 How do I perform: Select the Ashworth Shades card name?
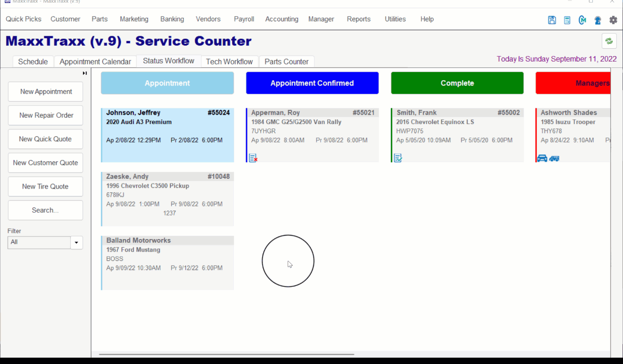click(569, 113)
